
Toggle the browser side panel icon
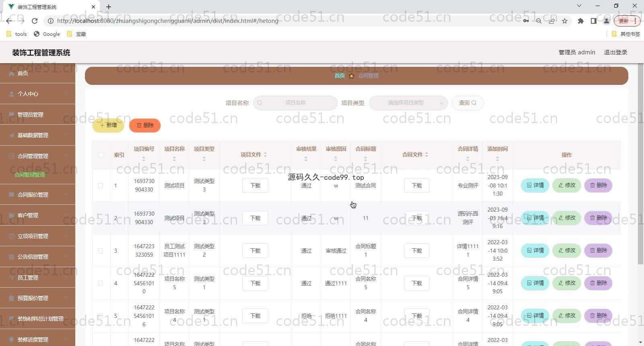pos(593,21)
